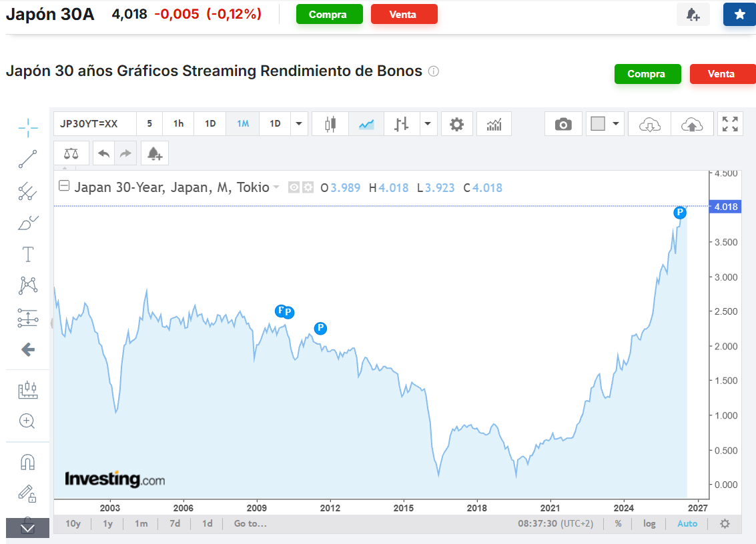Select the 1D interval beside the dropdown arrow
This screenshot has width=756, height=544.
pyautogui.click(x=275, y=124)
